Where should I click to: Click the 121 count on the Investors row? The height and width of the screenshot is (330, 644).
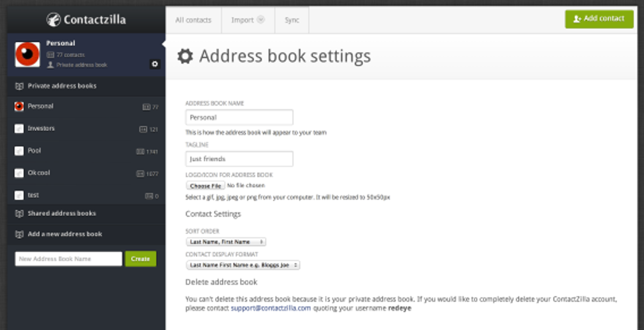[x=154, y=130]
